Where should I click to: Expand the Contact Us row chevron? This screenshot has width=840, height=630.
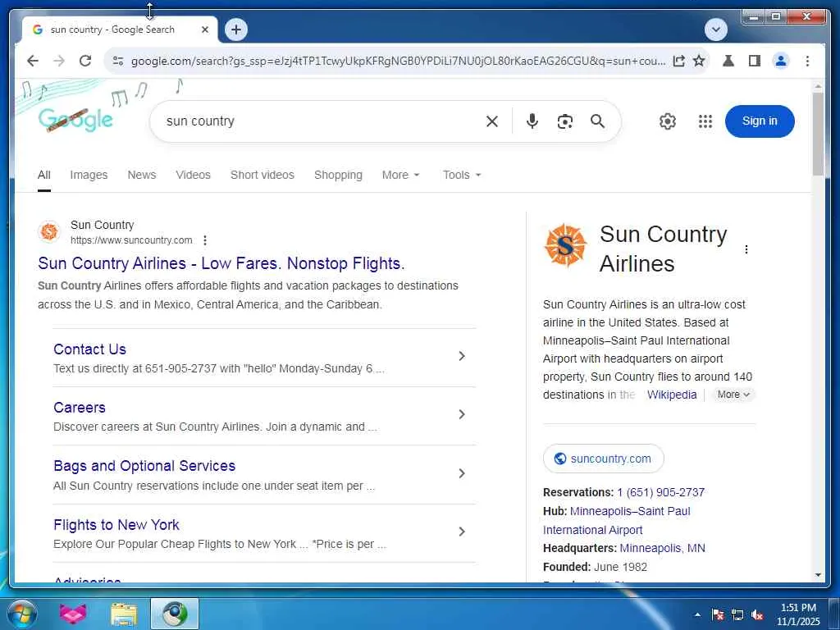point(462,356)
